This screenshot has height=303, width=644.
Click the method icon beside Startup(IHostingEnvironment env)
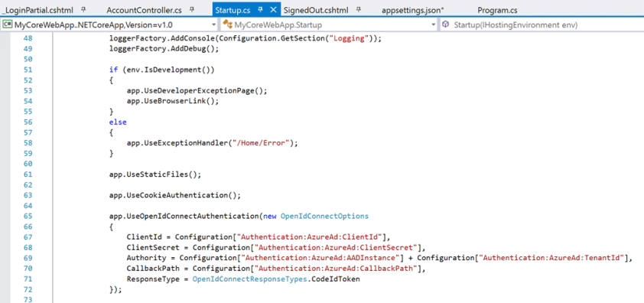[x=445, y=24]
